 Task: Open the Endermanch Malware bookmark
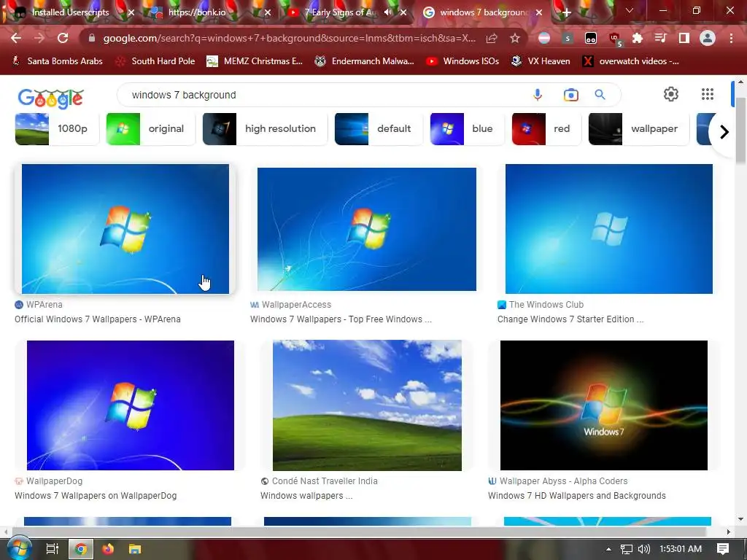point(365,61)
